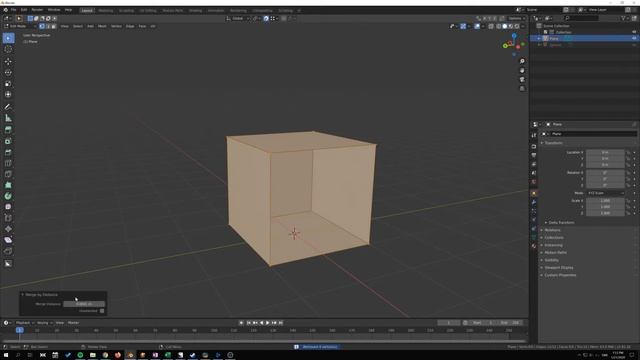Screen dimensions: 640x360
Task: Switch to wireframe viewport shading
Action: point(499,26)
